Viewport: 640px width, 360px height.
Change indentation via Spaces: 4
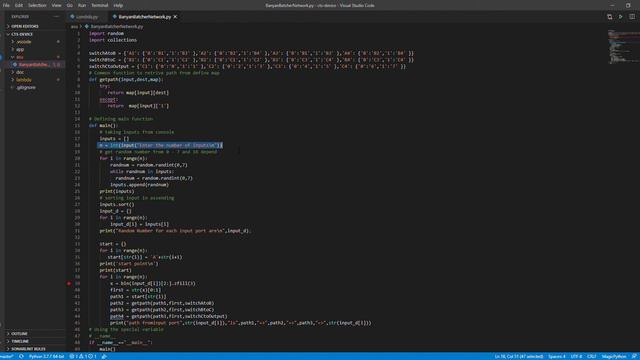tap(557, 356)
